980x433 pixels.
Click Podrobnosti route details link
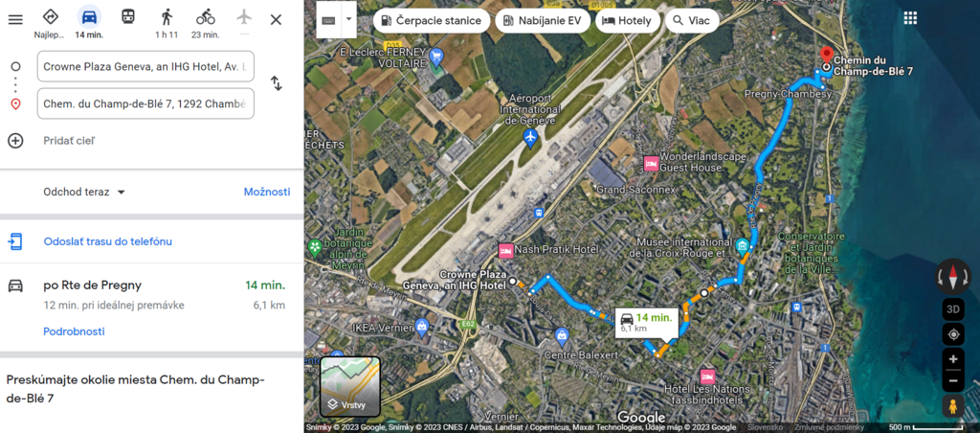74,331
